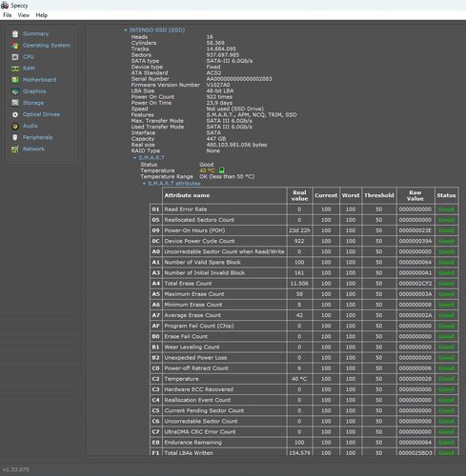
Task: Open the View menu
Action: click(24, 15)
